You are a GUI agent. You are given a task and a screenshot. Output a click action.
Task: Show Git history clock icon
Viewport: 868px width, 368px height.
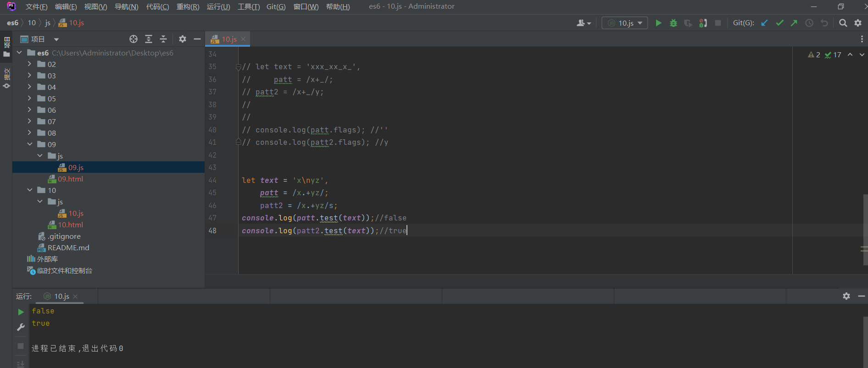(x=809, y=23)
